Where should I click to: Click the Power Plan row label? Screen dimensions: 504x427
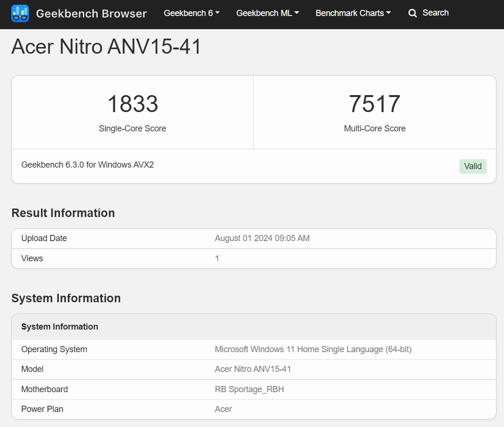click(42, 409)
